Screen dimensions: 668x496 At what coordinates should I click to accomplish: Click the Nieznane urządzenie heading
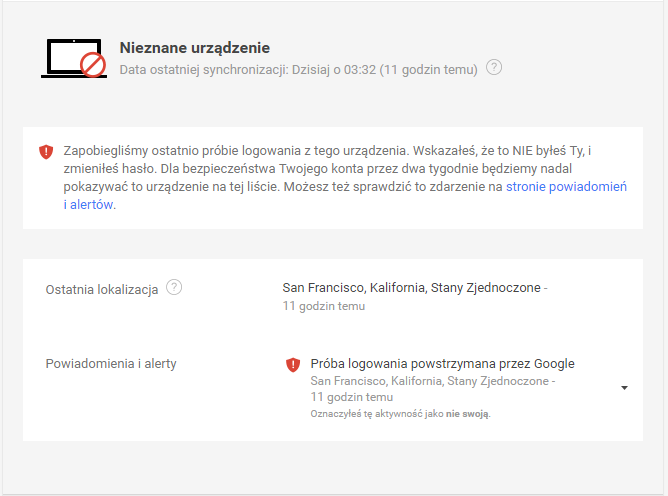195,48
